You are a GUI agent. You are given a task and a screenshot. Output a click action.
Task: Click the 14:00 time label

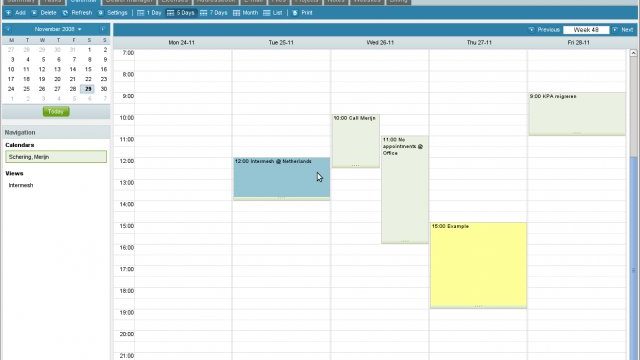[x=127, y=204]
